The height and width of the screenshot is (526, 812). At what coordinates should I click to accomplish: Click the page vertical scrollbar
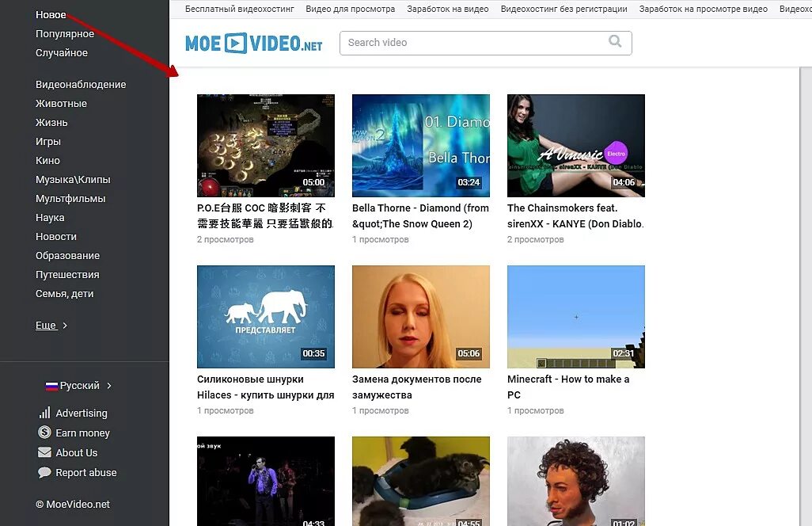(806, 296)
